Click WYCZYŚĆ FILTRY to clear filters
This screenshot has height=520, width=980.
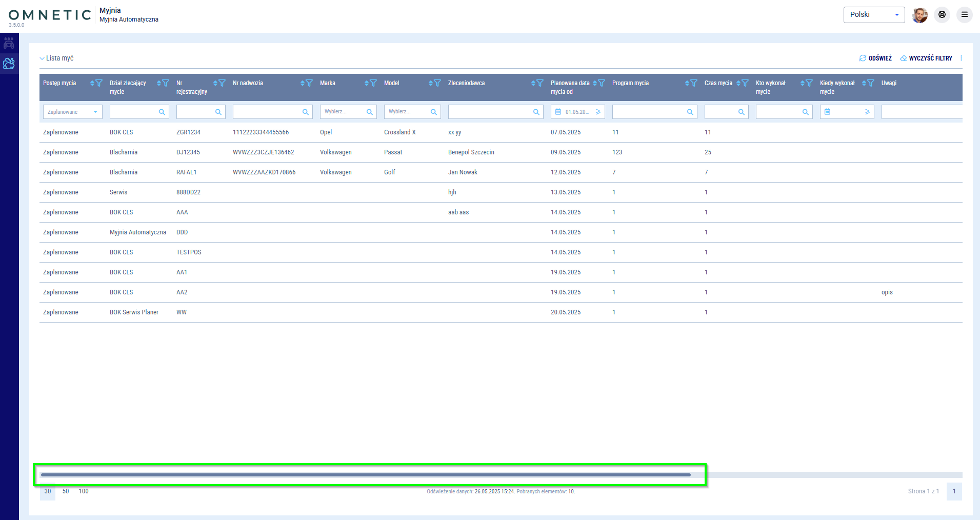pyautogui.click(x=926, y=58)
